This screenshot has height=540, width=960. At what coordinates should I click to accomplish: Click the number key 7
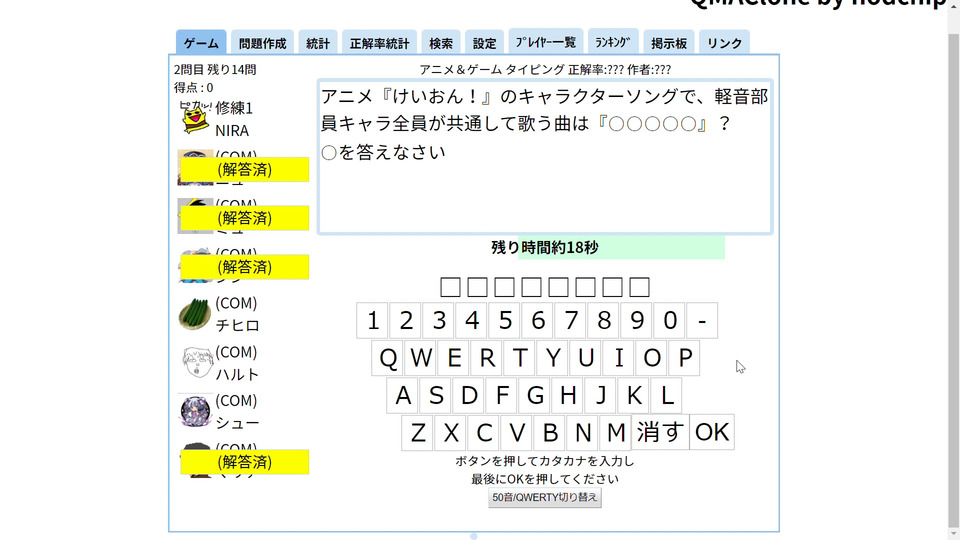(571, 320)
